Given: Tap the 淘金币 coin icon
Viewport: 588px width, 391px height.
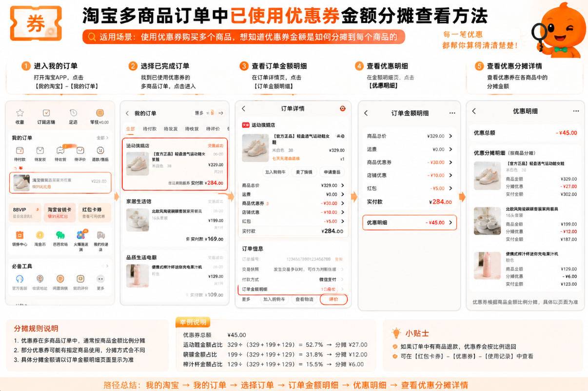Looking at the screenshot, I should tap(40, 235).
